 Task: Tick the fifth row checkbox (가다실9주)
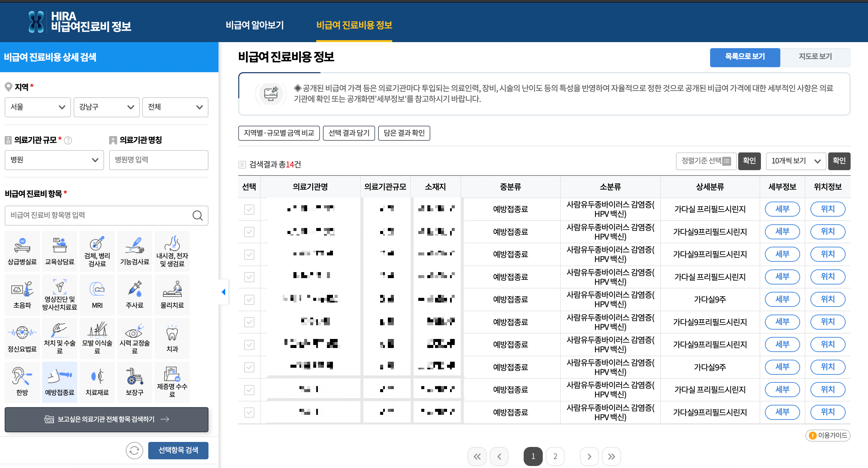pyautogui.click(x=249, y=300)
